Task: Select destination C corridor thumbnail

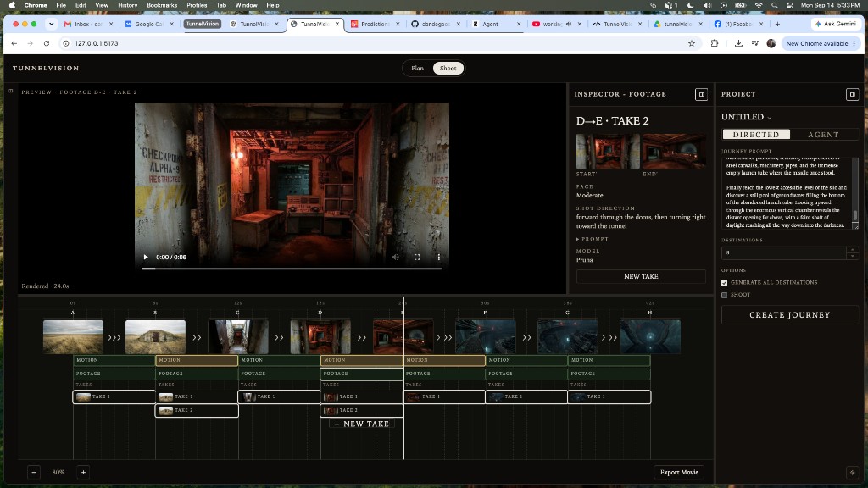Action: point(238,336)
